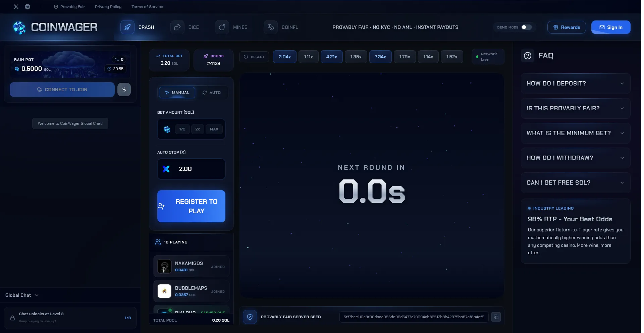Viewport: 644px width, 333px height.
Task: Click the 7.34x recent result chip
Action: [380, 57]
